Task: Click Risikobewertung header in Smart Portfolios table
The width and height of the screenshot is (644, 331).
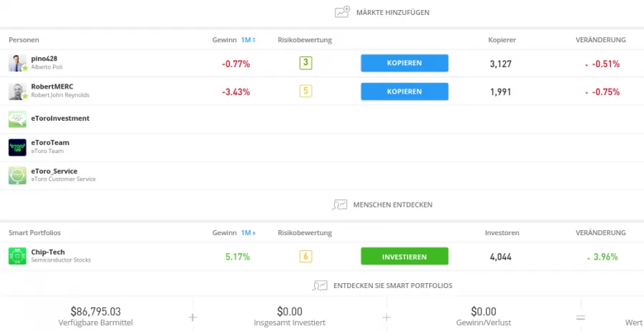Action: [x=305, y=232]
